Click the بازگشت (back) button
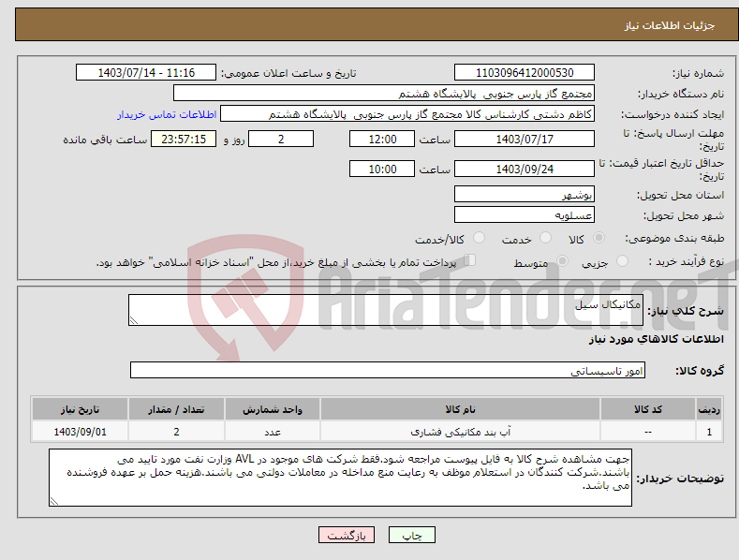Image resolution: width=739 pixels, height=560 pixels. pyautogui.click(x=347, y=535)
